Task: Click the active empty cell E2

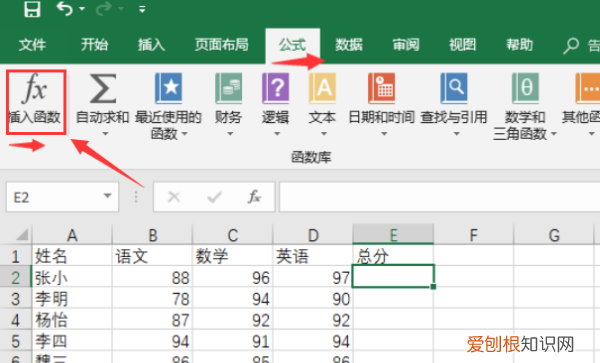Action: [x=393, y=276]
